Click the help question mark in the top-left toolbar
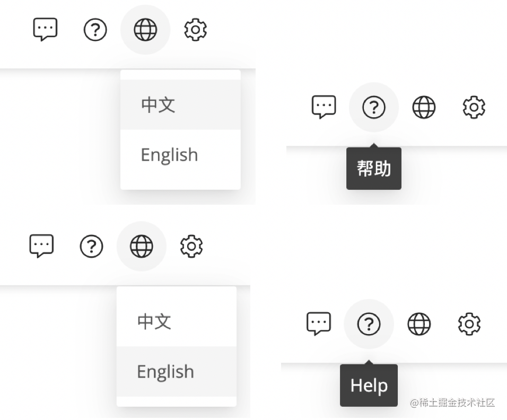Image resolution: width=507 pixels, height=420 pixels. tap(95, 30)
